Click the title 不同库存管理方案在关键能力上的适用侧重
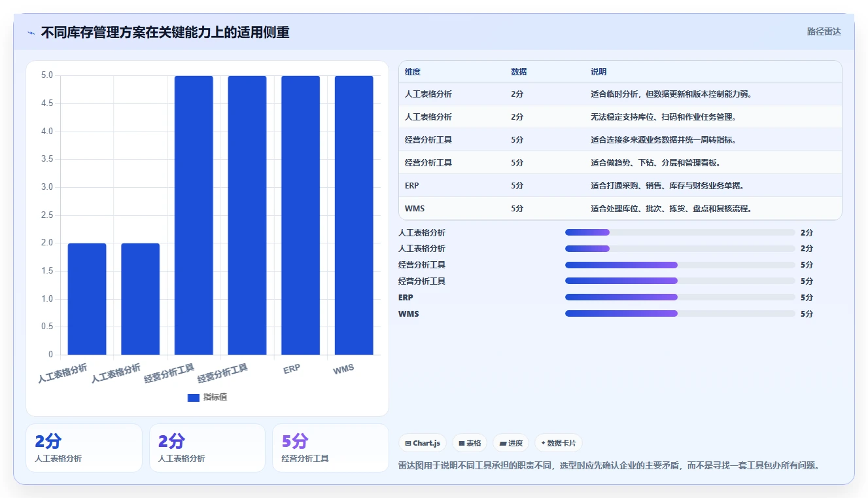The width and height of the screenshot is (868, 498). [165, 32]
